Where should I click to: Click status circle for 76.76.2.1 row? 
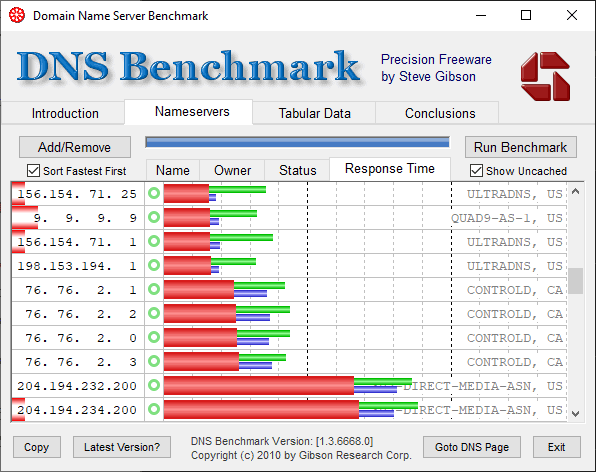click(x=154, y=289)
